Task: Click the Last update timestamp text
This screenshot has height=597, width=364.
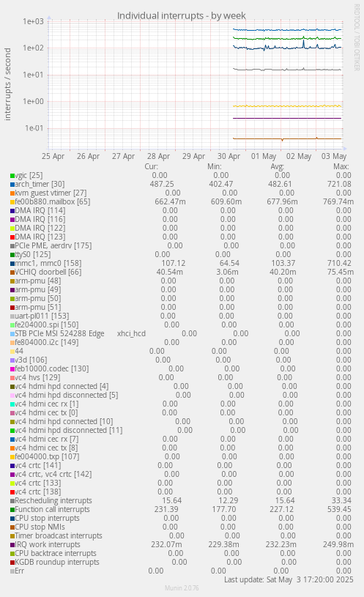Action: tap(289, 579)
